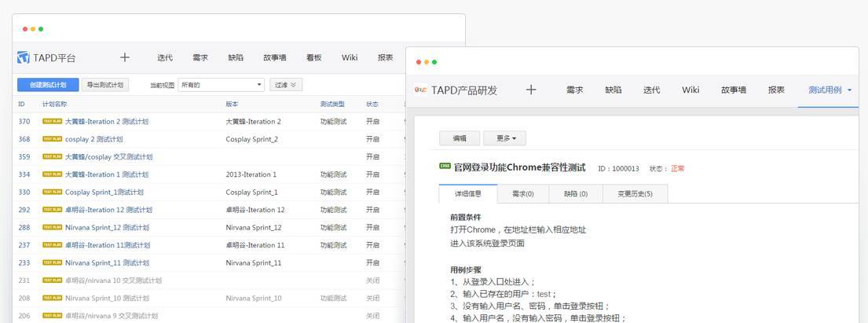Click test plan badge icon for plan 370
Screen dimensions: 868x323
[x=52, y=122]
